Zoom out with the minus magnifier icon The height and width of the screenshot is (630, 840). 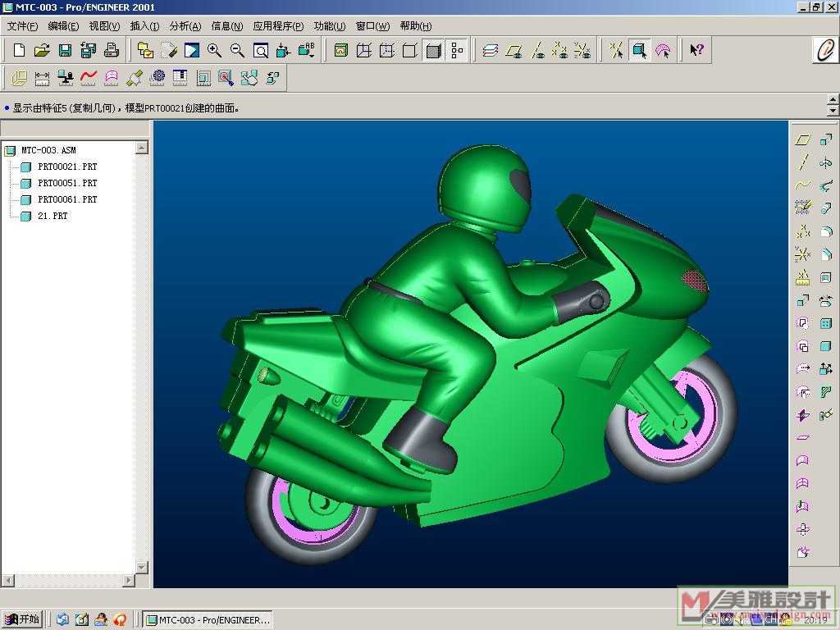tap(237, 50)
